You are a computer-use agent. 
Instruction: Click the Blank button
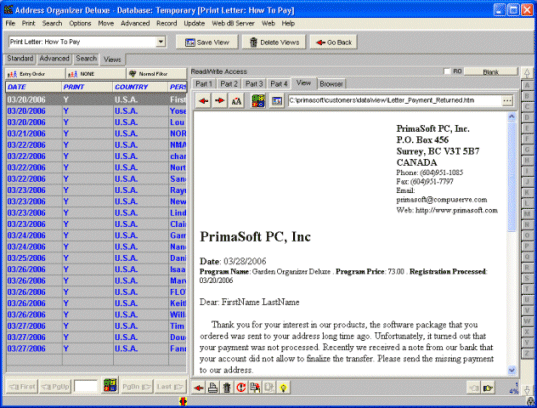click(x=490, y=72)
